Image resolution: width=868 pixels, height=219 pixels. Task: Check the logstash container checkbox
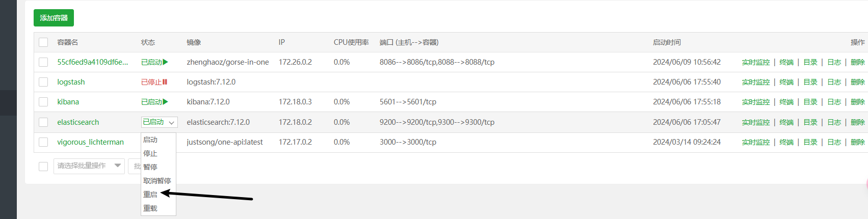tap(43, 82)
